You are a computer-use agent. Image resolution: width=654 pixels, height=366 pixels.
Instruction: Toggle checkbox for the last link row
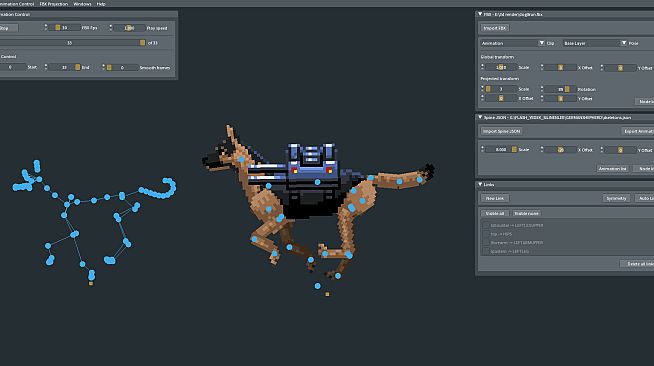486,251
